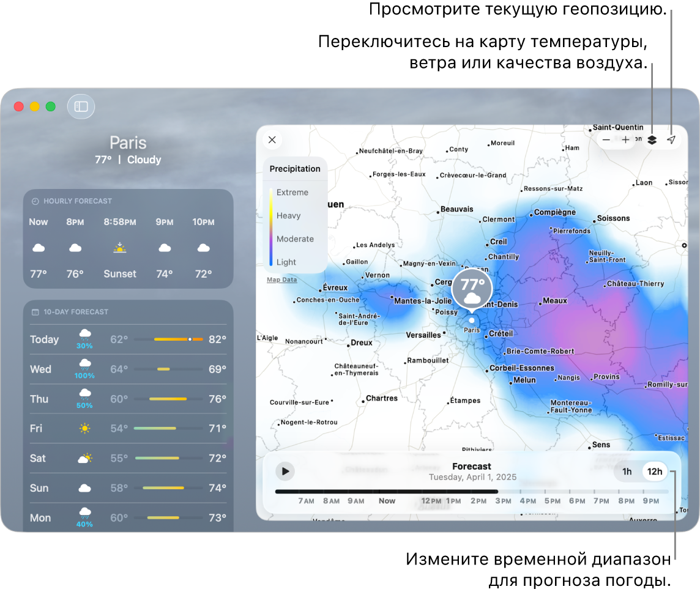The height and width of the screenshot is (592, 700).
Task: Click Chartres on the map
Action: 382,398
